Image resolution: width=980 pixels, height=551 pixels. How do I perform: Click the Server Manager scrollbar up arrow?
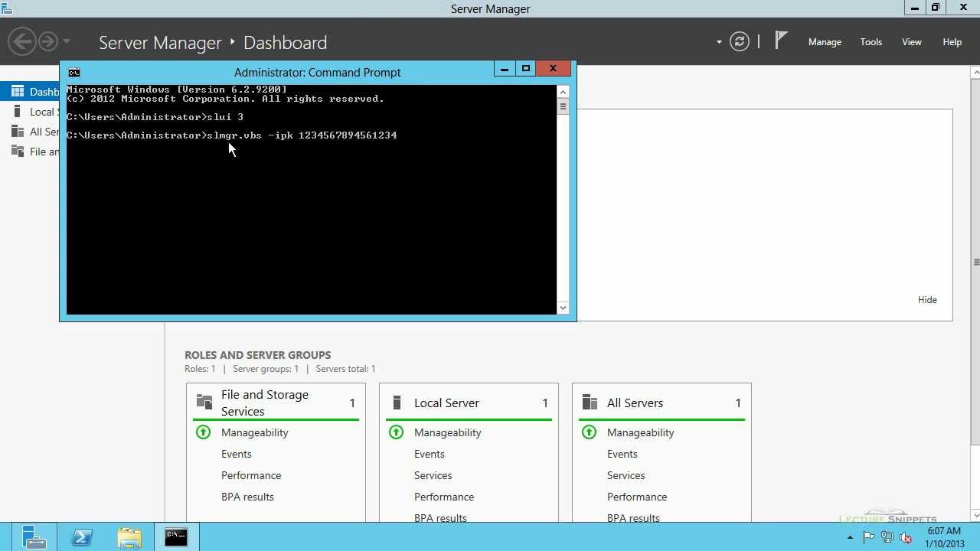(975, 73)
